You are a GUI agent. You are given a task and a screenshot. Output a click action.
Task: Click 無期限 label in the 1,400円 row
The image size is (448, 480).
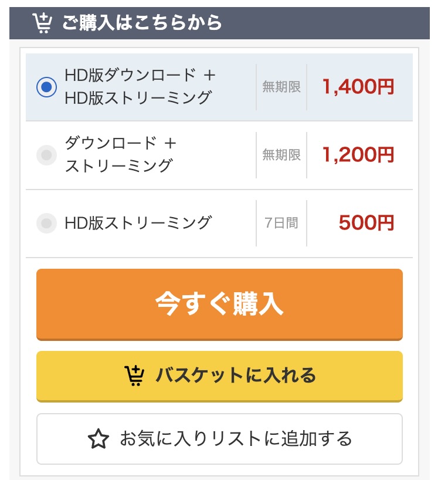281,87
